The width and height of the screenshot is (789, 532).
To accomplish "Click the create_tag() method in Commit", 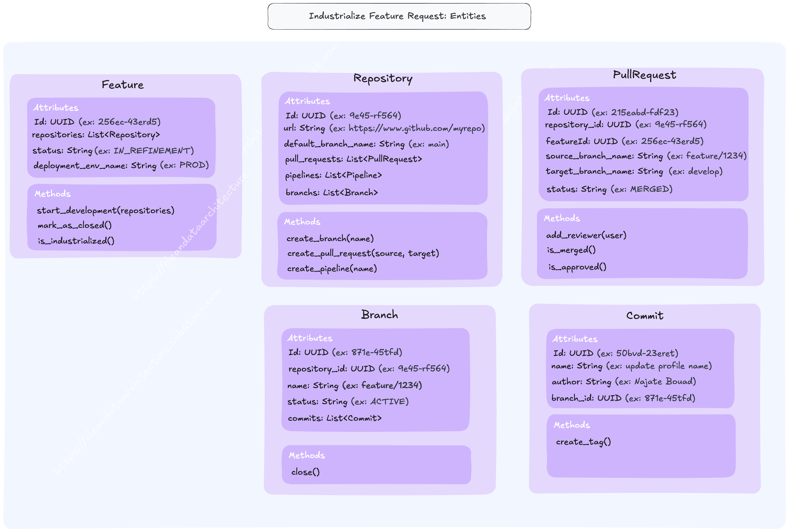I will [583, 442].
